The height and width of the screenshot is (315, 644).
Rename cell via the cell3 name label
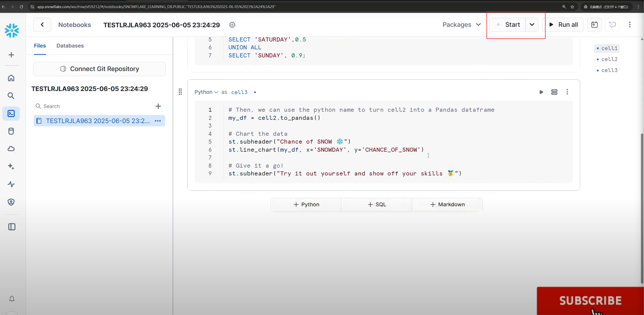pos(239,92)
